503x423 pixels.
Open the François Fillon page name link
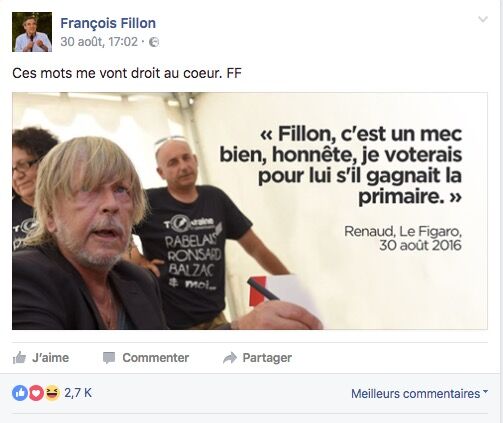[x=108, y=23]
